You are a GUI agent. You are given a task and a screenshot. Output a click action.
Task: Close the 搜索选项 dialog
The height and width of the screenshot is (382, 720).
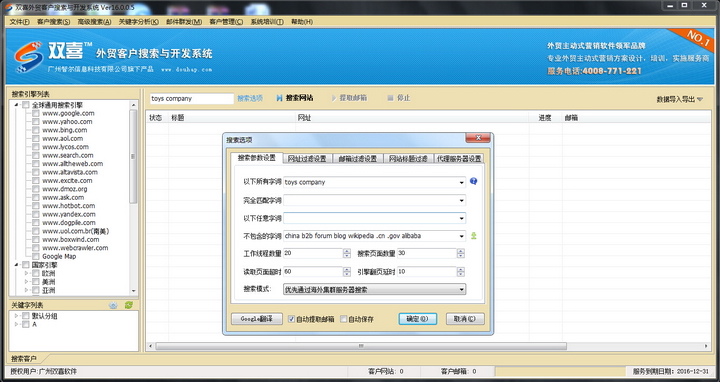(x=478, y=138)
